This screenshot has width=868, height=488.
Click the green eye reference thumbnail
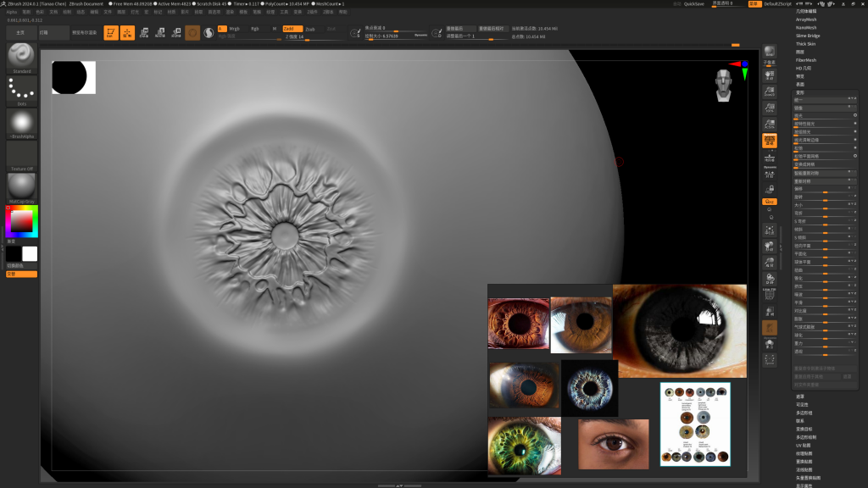pos(524,446)
